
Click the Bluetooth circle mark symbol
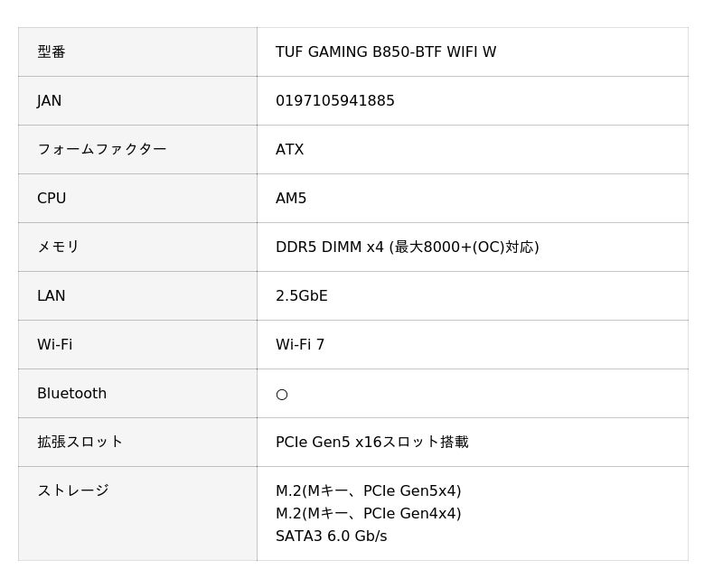tap(282, 394)
